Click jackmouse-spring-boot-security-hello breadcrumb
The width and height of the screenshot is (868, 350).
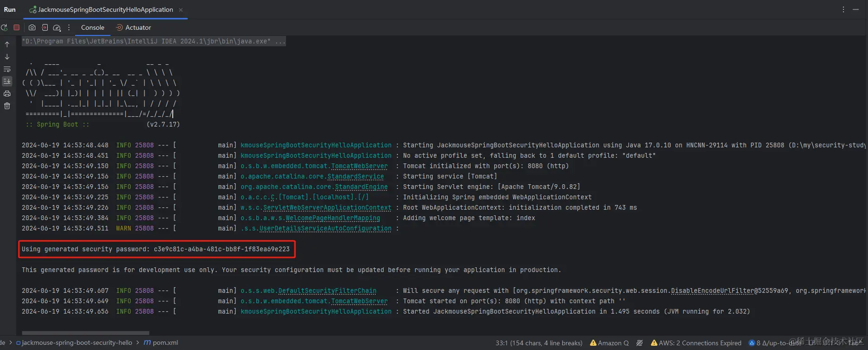pyautogui.click(x=74, y=343)
